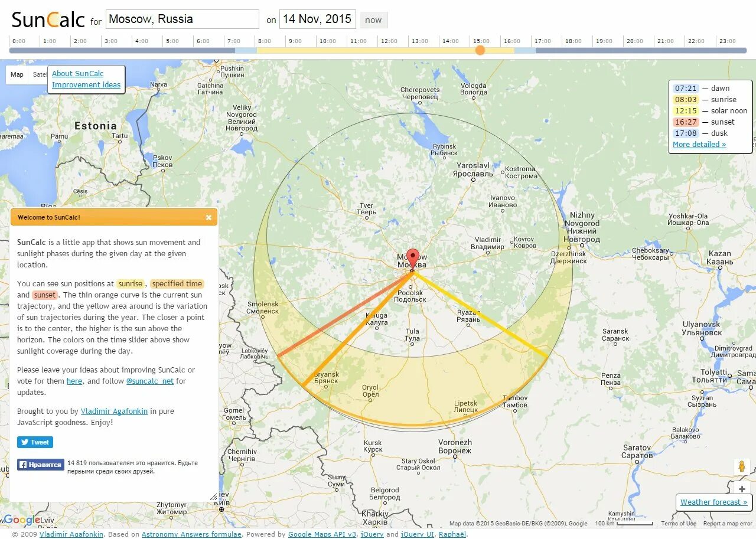Open jQuery UI link in footer

[418, 534]
